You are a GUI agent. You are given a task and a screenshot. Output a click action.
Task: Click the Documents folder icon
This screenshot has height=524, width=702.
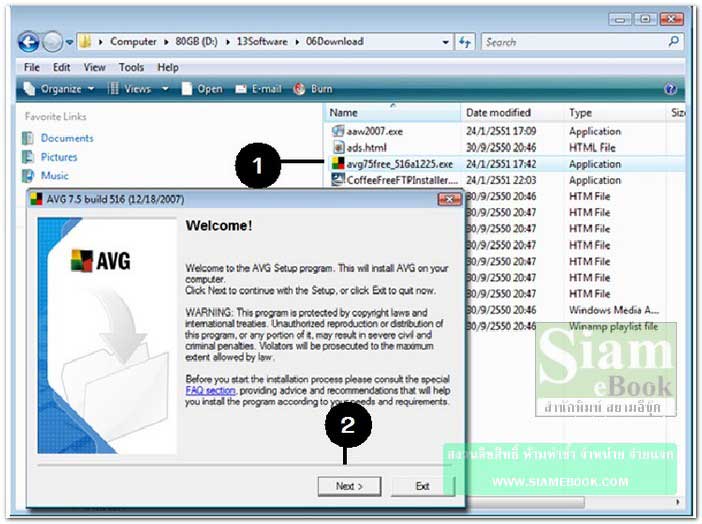tap(28, 138)
